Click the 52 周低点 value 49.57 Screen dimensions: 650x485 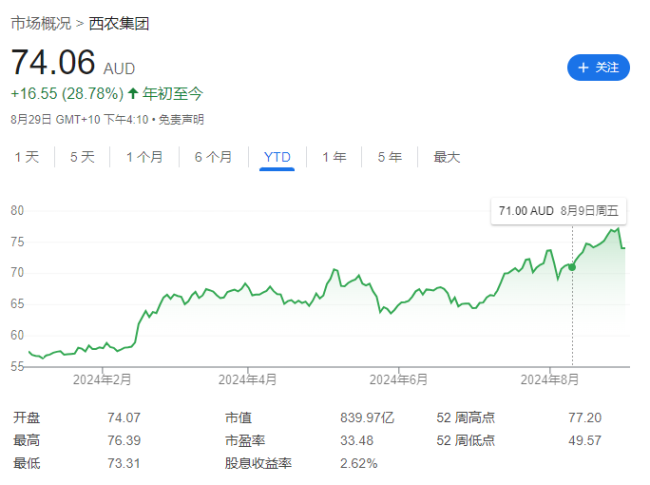(x=585, y=440)
